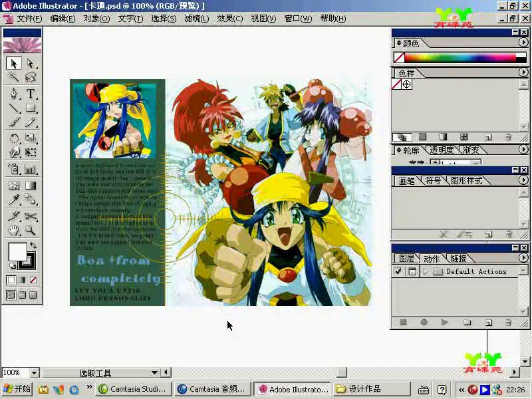Choose the Registration swatch in 色样

407,84
